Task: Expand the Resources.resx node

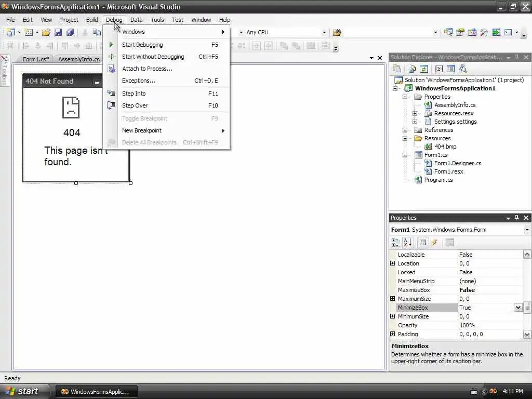Action: tap(415, 113)
